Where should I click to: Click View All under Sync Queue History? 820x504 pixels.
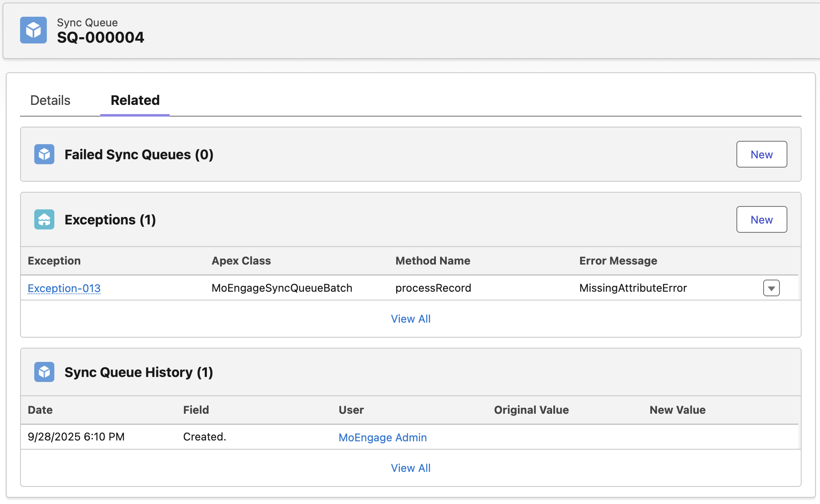click(410, 468)
